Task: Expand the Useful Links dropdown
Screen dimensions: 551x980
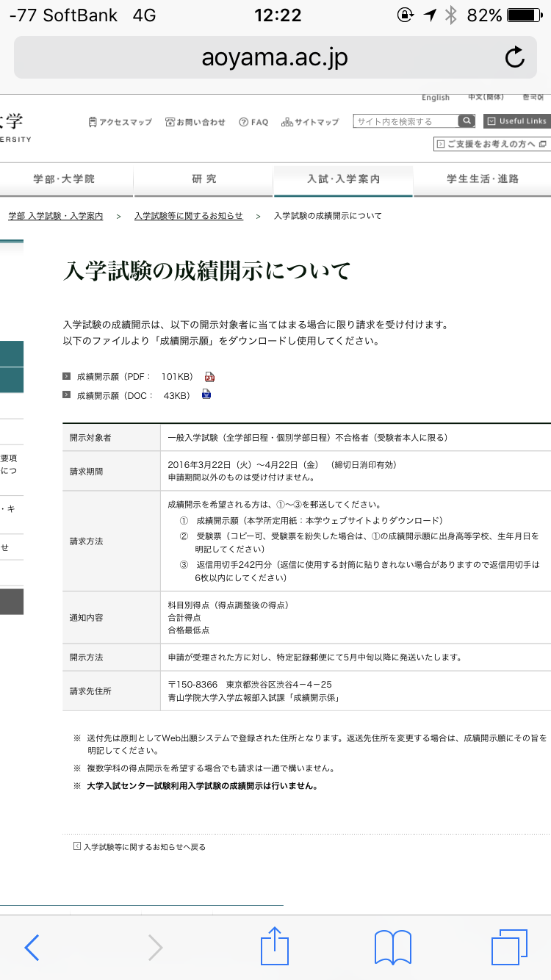Action: (x=517, y=121)
